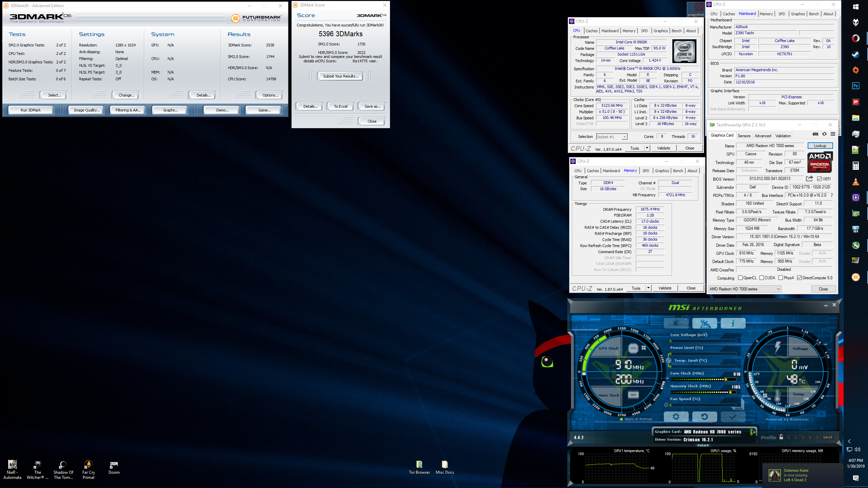This screenshot has width=868, height=488.
Task: Open Calculator from the taskbar
Action: pyautogui.click(x=855, y=166)
